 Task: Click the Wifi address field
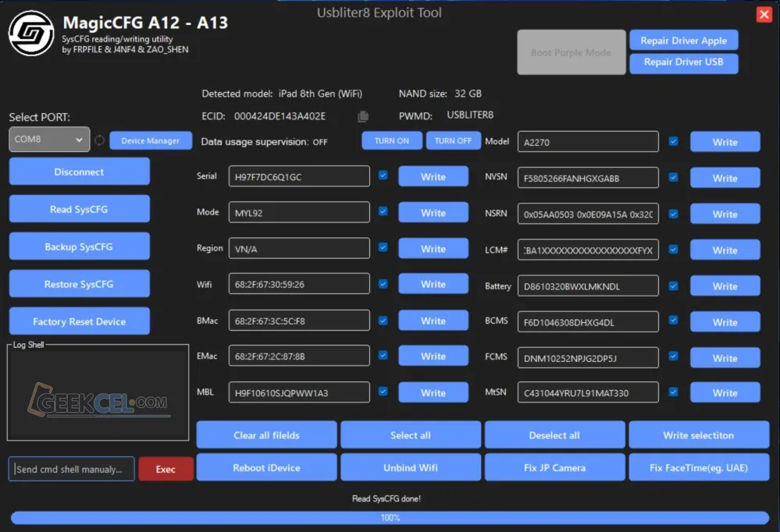click(299, 284)
